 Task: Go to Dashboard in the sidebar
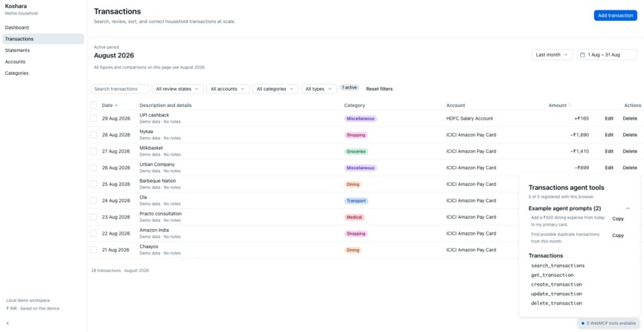(x=43, y=27)
